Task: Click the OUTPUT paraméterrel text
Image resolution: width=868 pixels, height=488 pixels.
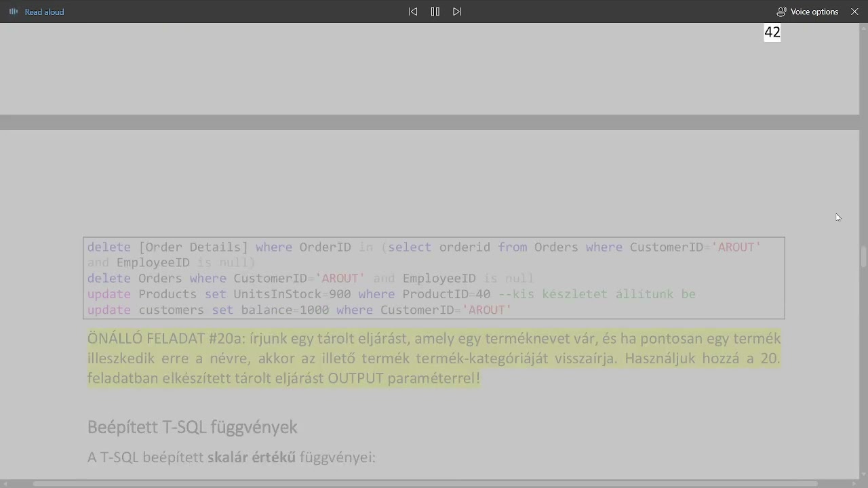Action: pyautogui.click(x=404, y=378)
